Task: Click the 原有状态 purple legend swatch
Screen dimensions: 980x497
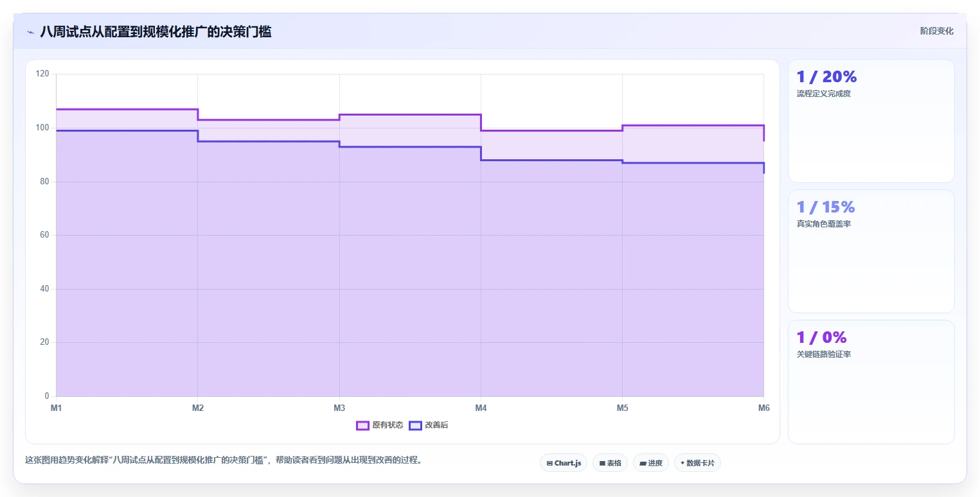Action: pos(362,425)
